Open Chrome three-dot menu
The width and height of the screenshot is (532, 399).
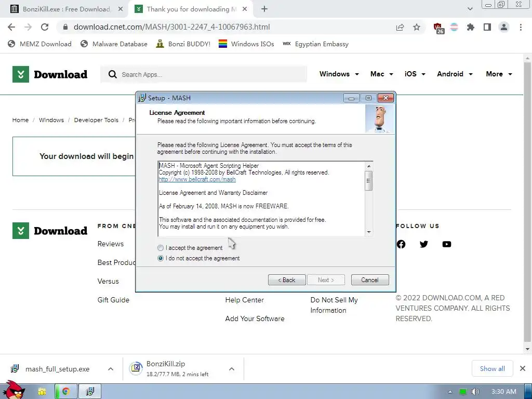coord(521,27)
